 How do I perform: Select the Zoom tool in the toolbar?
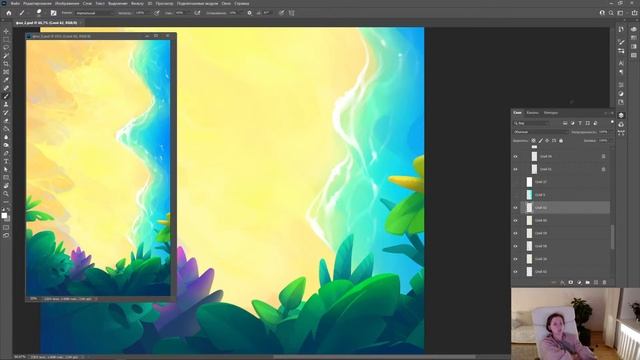pos(6,194)
